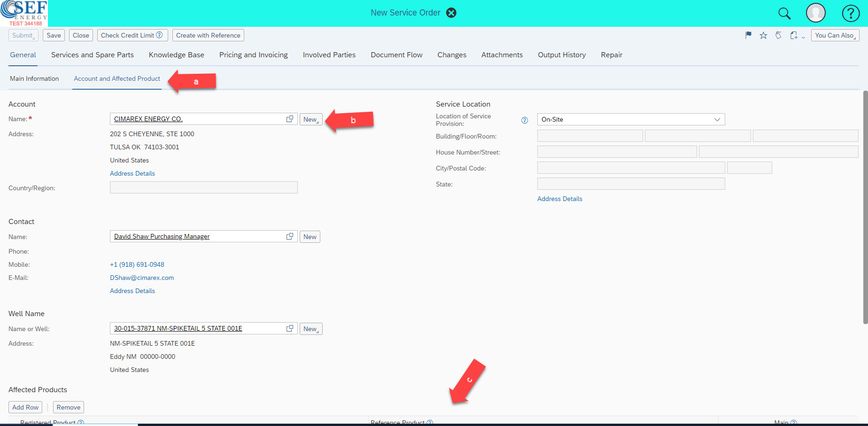Image resolution: width=868 pixels, height=426 pixels.
Task: Open Pricing and Invoicing tab
Action: pos(254,55)
